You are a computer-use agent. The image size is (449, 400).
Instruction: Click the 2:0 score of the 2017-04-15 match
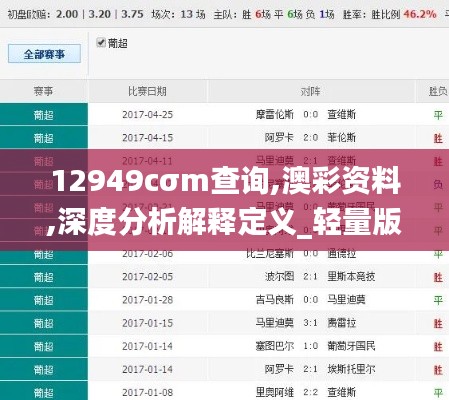(311, 138)
